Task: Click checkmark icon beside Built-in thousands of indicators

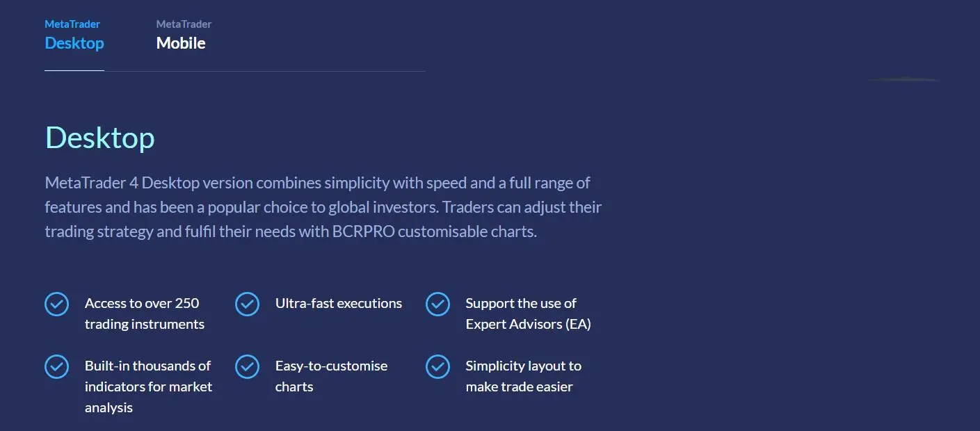Action: click(x=56, y=366)
